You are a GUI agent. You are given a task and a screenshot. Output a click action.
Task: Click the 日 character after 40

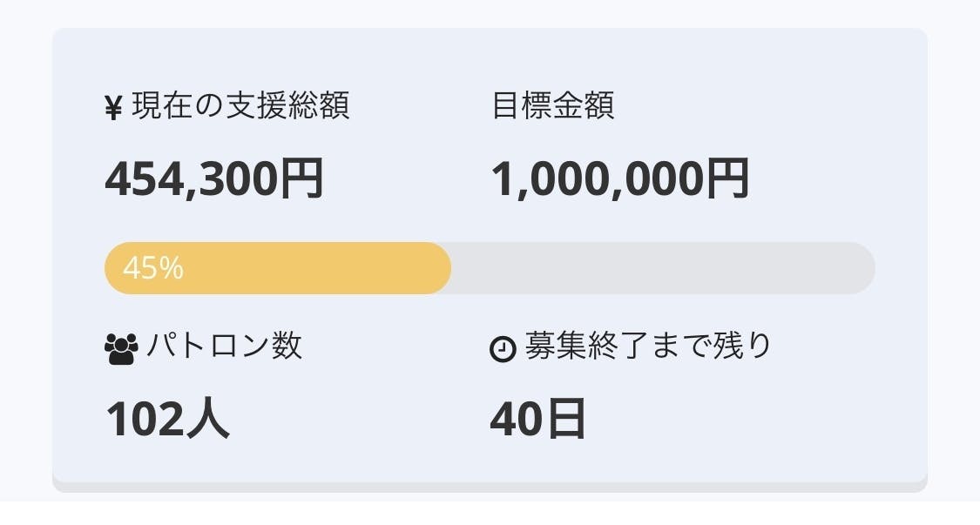[x=565, y=419]
